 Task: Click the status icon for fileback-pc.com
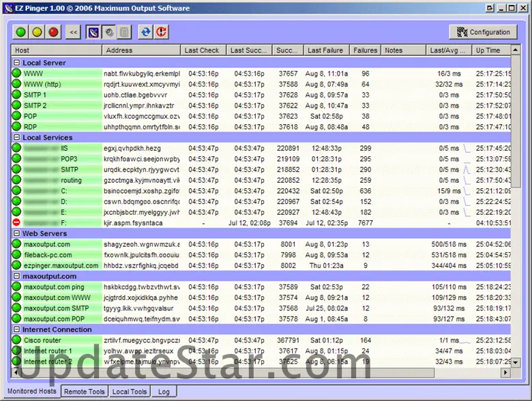point(16,254)
